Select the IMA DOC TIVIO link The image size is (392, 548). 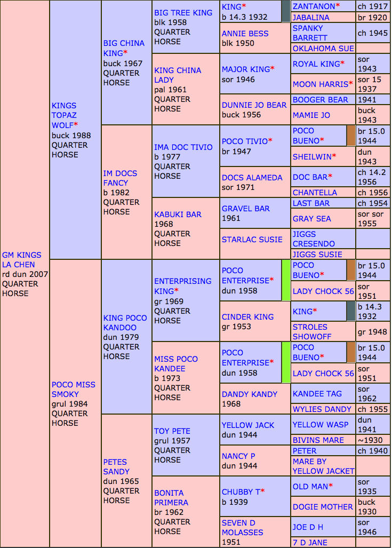coord(183,147)
